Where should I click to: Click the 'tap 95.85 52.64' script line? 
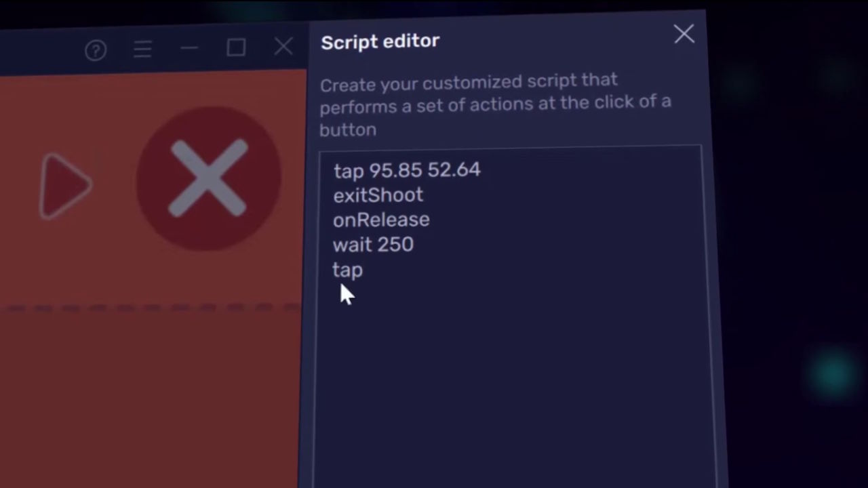407,170
